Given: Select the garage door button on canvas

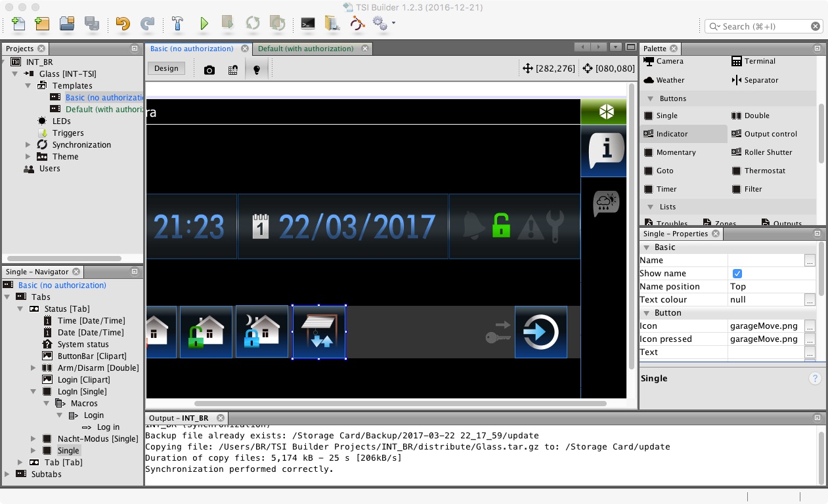Looking at the screenshot, I should point(319,332).
